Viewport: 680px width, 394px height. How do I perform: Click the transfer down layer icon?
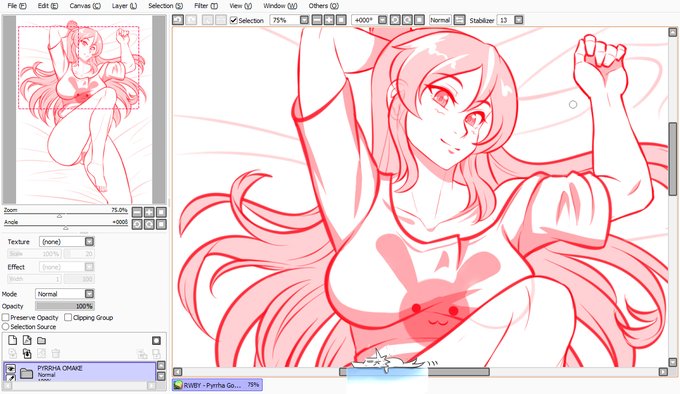[13, 353]
